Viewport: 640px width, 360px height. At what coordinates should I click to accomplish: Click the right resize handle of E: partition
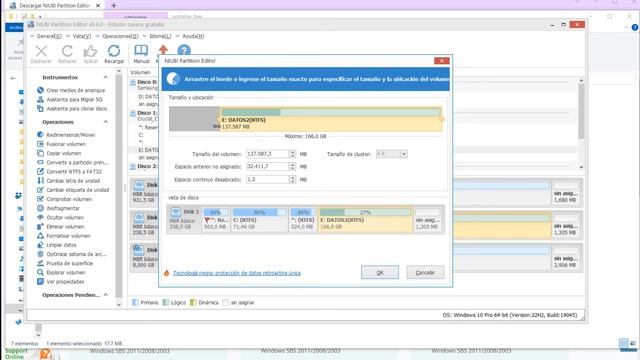coord(442,119)
